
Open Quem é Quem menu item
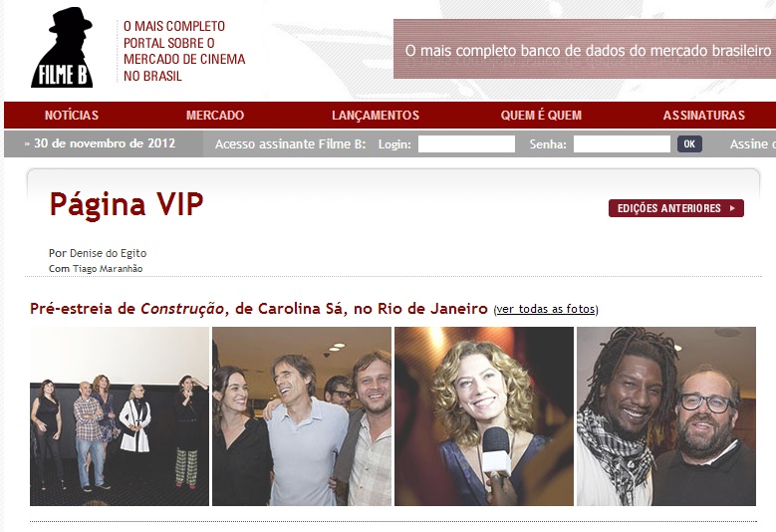[x=541, y=116]
